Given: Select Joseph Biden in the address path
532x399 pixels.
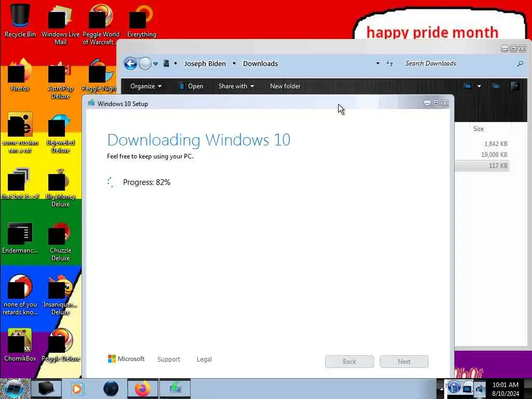Looking at the screenshot, I should click(205, 63).
